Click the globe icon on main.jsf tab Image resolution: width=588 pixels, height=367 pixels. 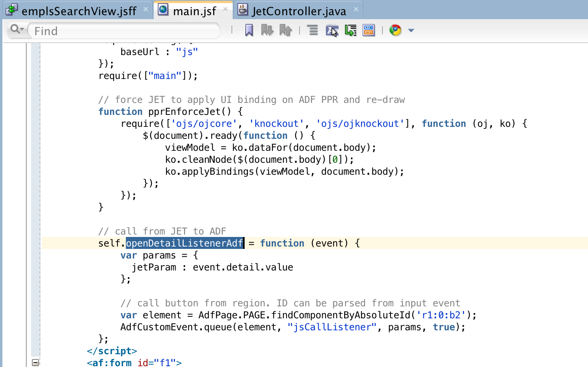163,11
